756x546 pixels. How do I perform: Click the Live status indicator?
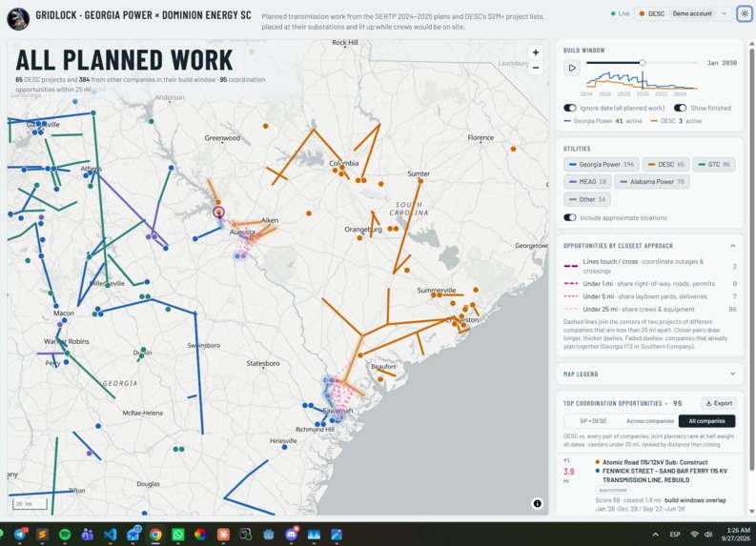pos(620,13)
